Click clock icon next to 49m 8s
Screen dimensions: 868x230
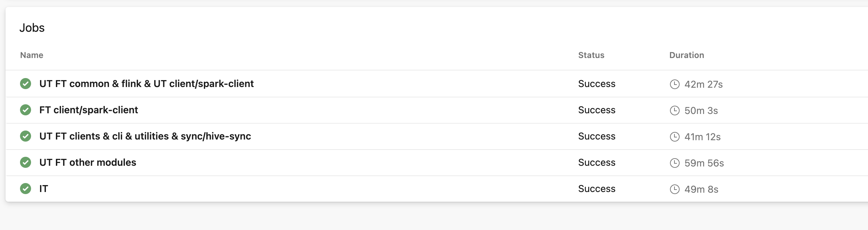tap(674, 189)
